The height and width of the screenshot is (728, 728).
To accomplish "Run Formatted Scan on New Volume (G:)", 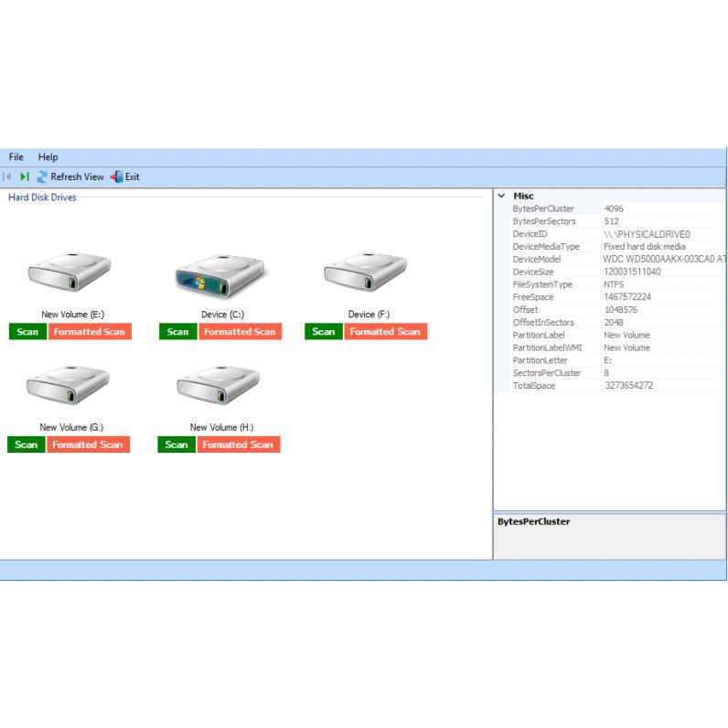I will coord(88,444).
